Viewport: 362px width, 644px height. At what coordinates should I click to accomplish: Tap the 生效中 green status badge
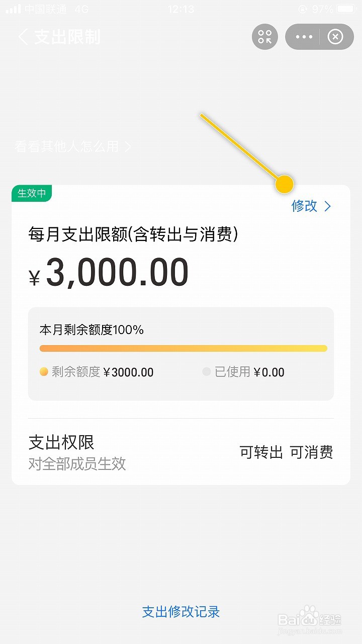pos(32,193)
